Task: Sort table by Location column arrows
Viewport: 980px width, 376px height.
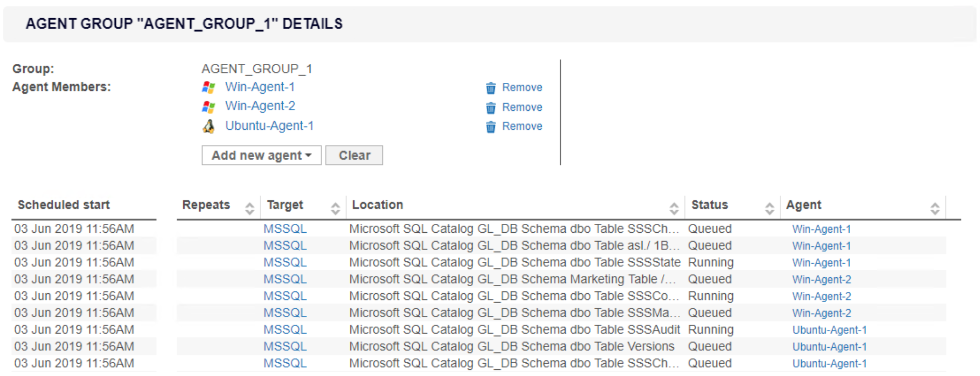Action: pos(674,209)
